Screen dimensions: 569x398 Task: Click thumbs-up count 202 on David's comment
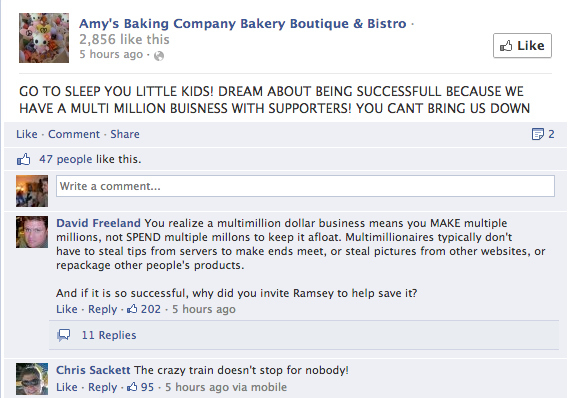144,309
